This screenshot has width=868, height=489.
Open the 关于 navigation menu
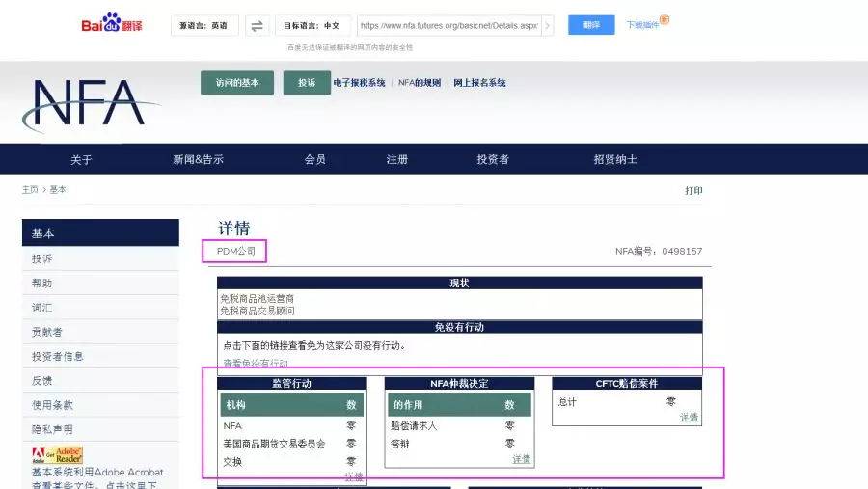81,159
